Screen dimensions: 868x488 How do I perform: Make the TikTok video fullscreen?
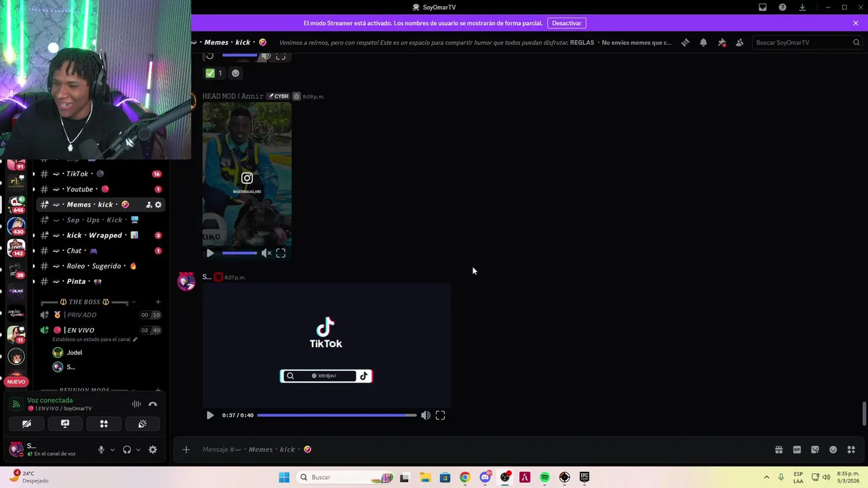pos(440,415)
